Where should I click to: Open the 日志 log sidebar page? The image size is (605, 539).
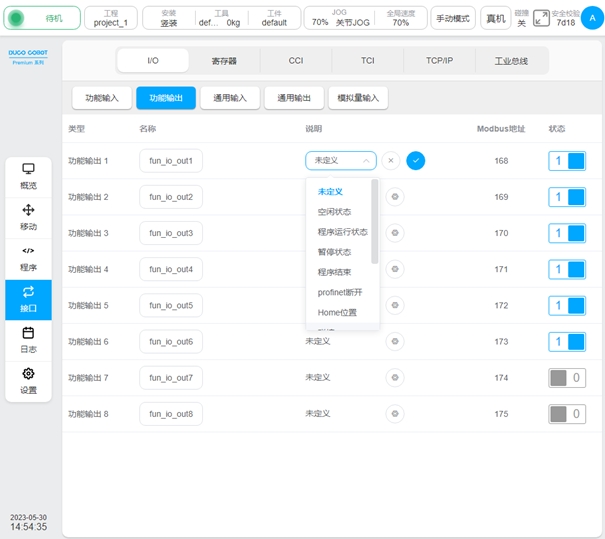click(28, 340)
